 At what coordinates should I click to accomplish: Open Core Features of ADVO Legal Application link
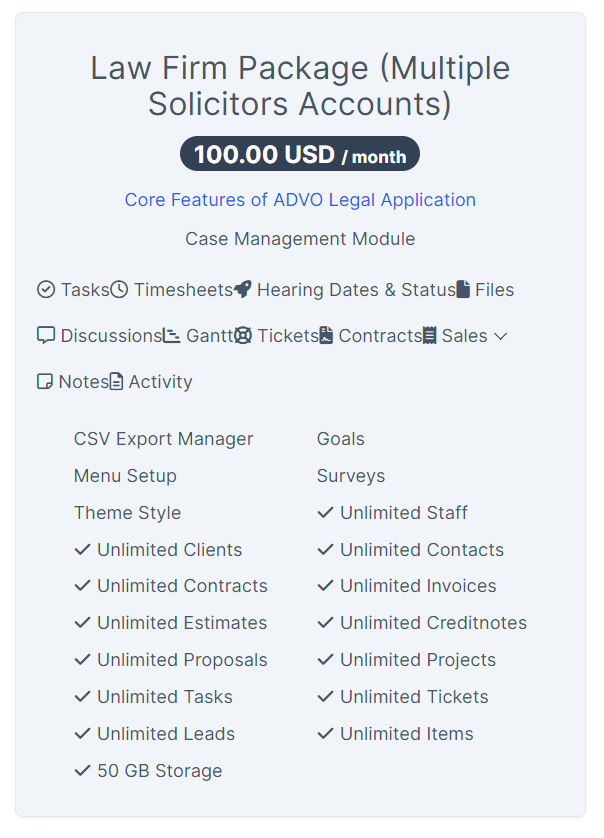pyautogui.click(x=300, y=200)
